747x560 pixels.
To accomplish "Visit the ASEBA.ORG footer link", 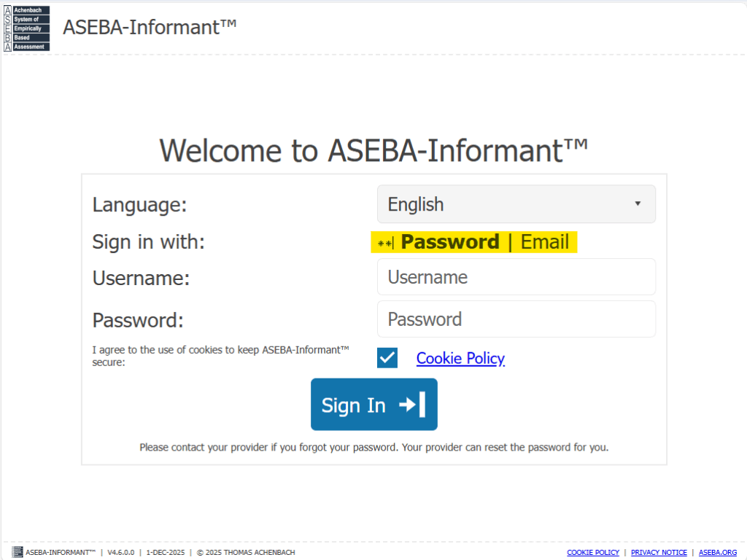I will (717, 553).
